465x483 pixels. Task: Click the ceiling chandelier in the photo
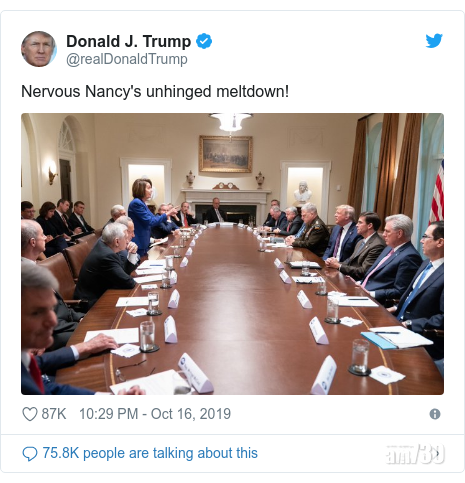coord(231,122)
